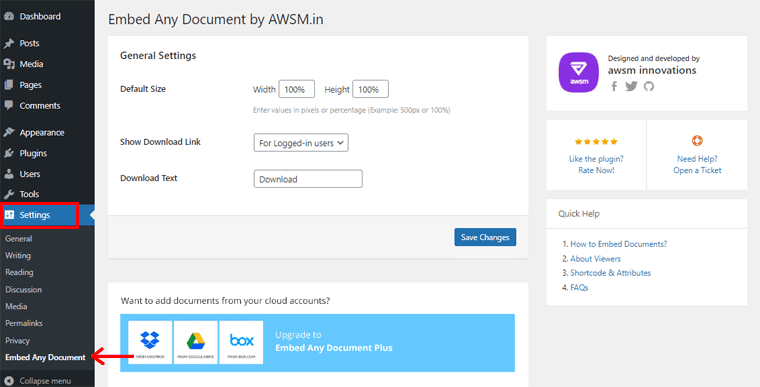Go to Permalinks settings submenu
The height and width of the screenshot is (387, 760).
[x=24, y=323]
